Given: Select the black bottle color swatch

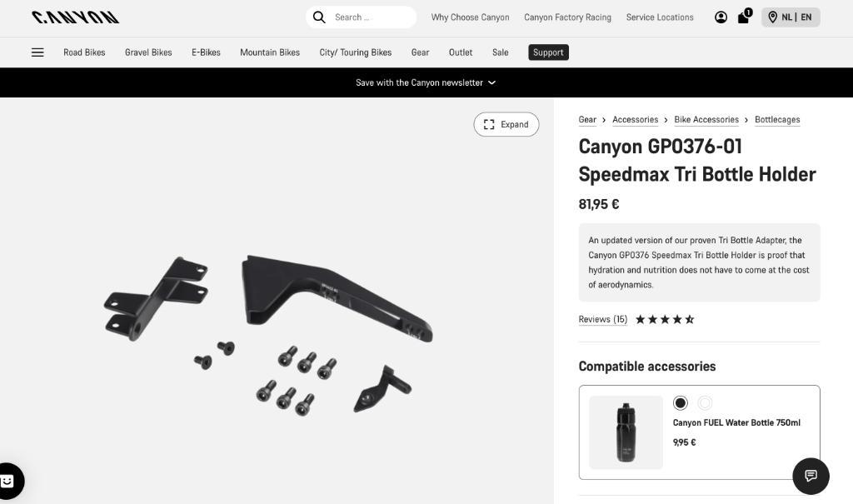Looking at the screenshot, I should [681, 403].
